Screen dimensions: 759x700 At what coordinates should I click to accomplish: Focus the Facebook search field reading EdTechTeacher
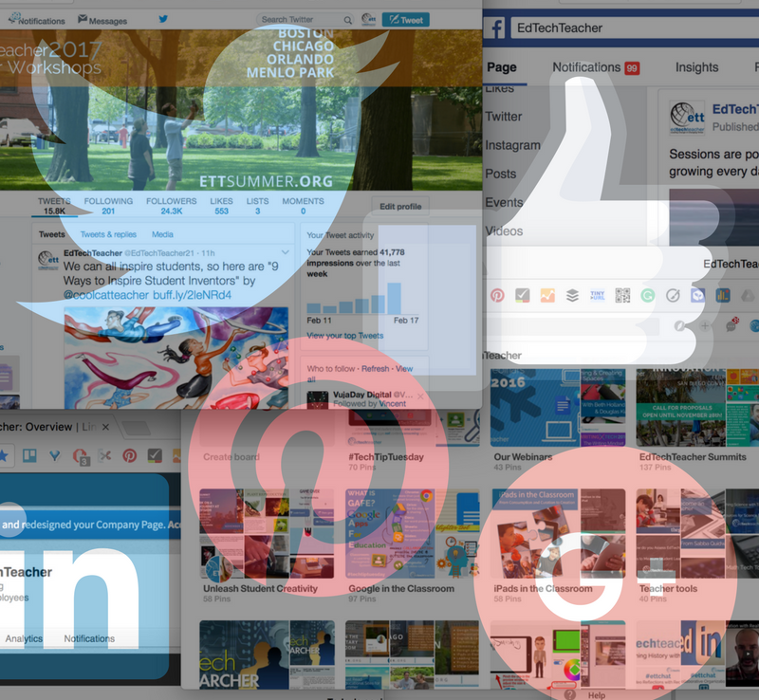click(x=634, y=28)
